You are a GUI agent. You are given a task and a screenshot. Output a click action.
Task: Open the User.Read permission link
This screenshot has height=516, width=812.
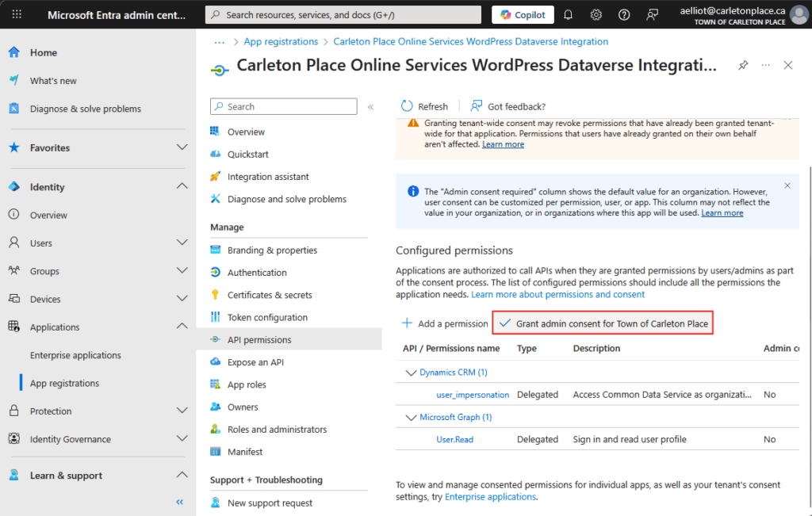pyautogui.click(x=454, y=439)
